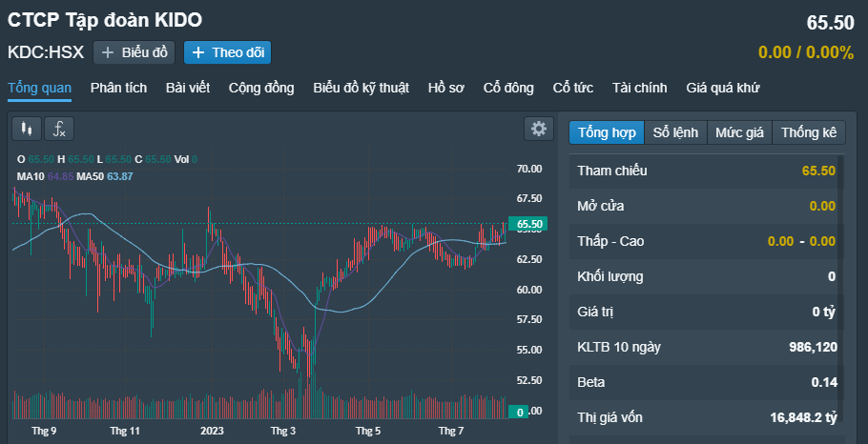Click the Thị giá vốn value 16,848.2 tỷ
Screen dimensions: 868x444
pyautogui.click(x=803, y=417)
